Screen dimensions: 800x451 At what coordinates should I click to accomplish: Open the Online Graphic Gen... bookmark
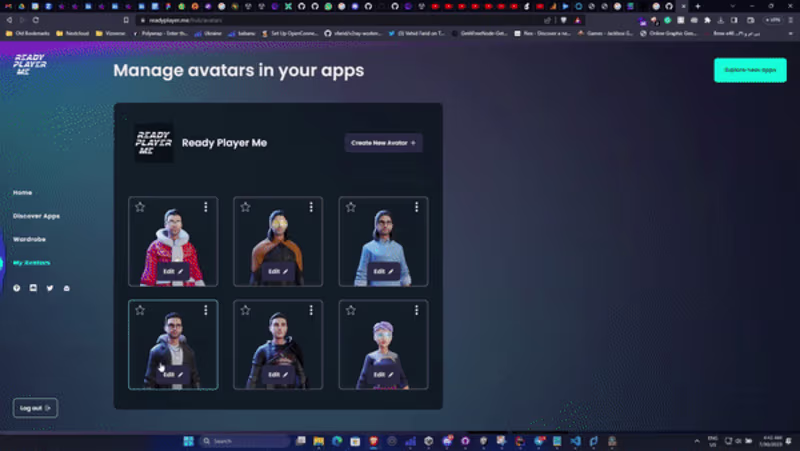[669, 33]
